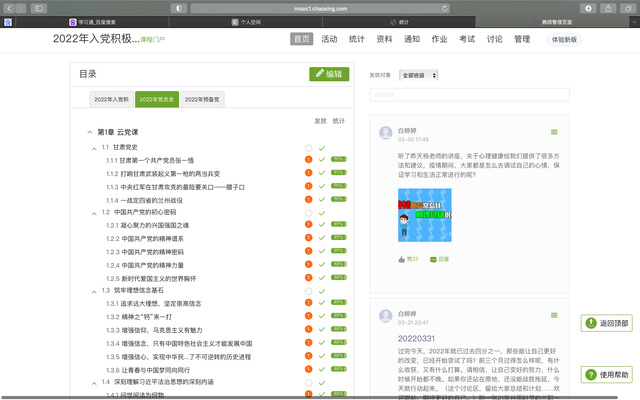The width and height of the screenshot is (640, 400).
Task: Toggle release circle for 1.2 中国共产党的初心密码
Action: click(309, 213)
